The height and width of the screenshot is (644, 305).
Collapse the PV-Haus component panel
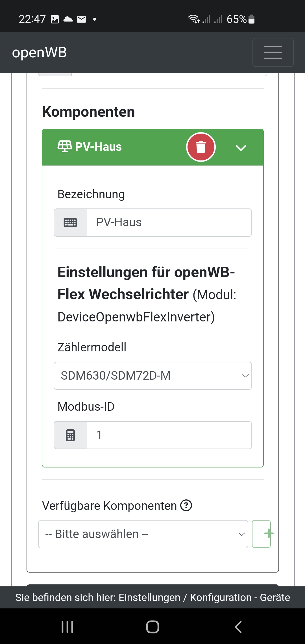pos(241,147)
